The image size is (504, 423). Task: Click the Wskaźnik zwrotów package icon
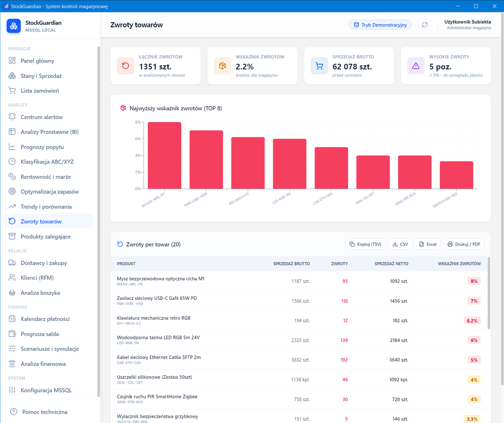[x=222, y=66]
